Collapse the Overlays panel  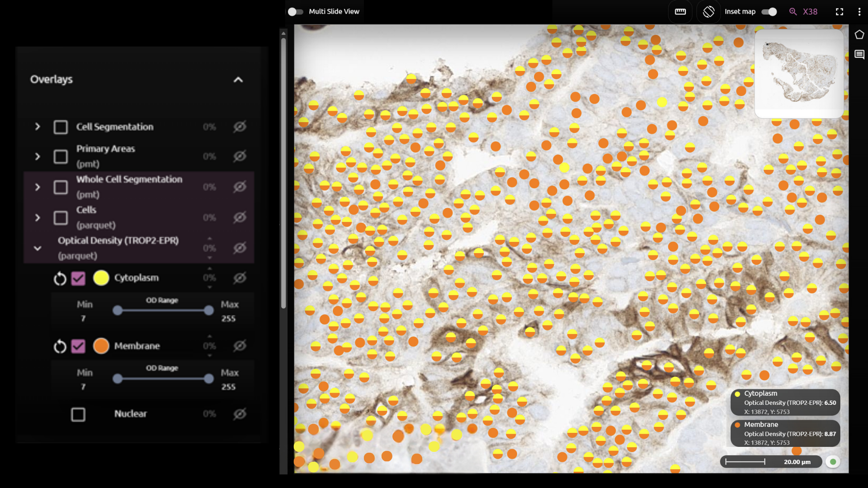pos(238,80)
